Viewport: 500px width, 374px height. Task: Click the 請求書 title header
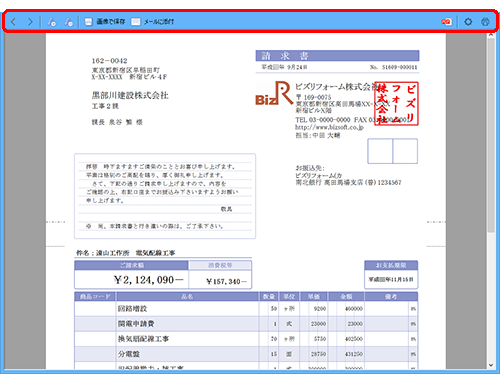[337, 55]
